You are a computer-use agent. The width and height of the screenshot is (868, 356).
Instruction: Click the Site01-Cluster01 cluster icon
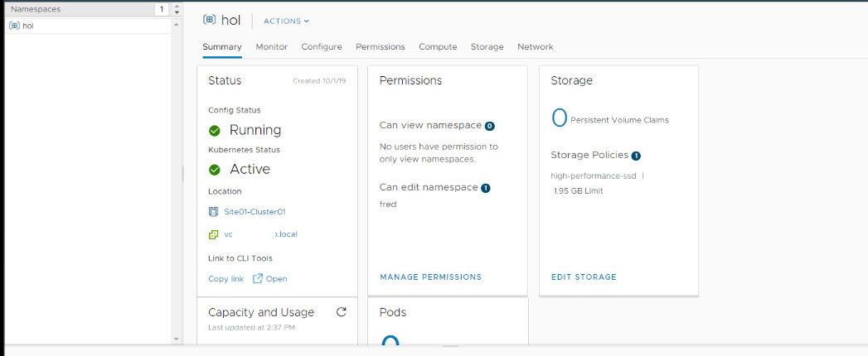coord(214,212)
